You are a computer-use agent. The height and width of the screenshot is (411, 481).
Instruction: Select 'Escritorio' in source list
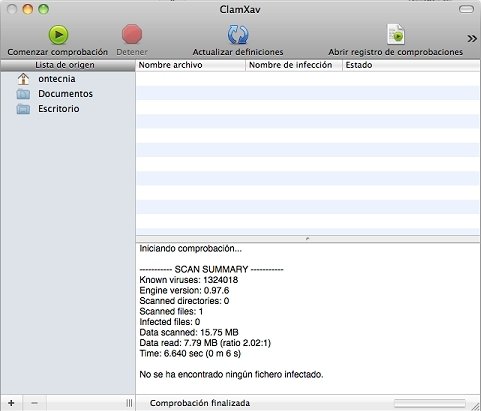coord(59,109)
